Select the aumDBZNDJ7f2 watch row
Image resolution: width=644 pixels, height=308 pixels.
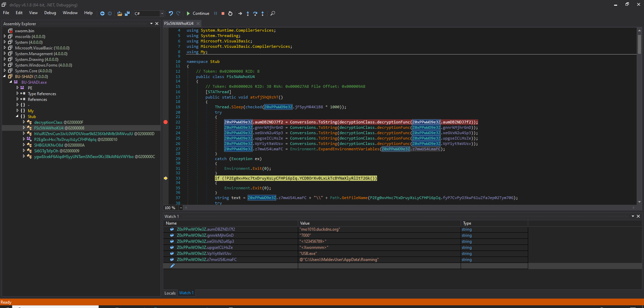206,229
